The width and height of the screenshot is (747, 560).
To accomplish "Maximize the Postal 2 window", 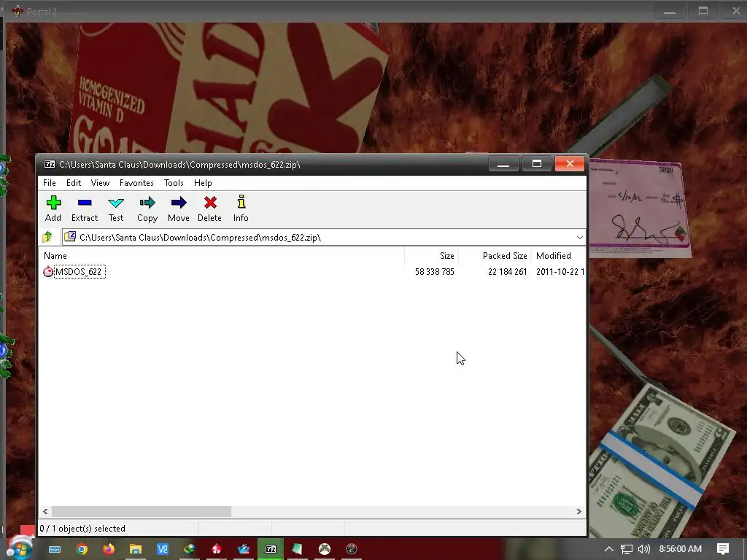I will click(703, 10).
